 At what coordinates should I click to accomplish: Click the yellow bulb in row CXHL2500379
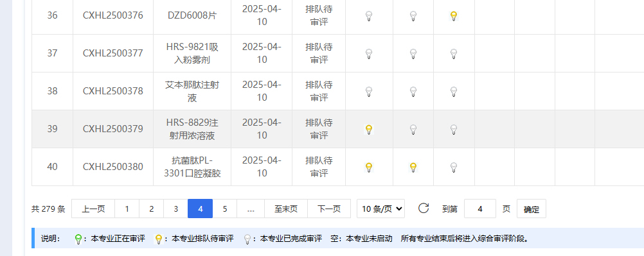[369, 130]
